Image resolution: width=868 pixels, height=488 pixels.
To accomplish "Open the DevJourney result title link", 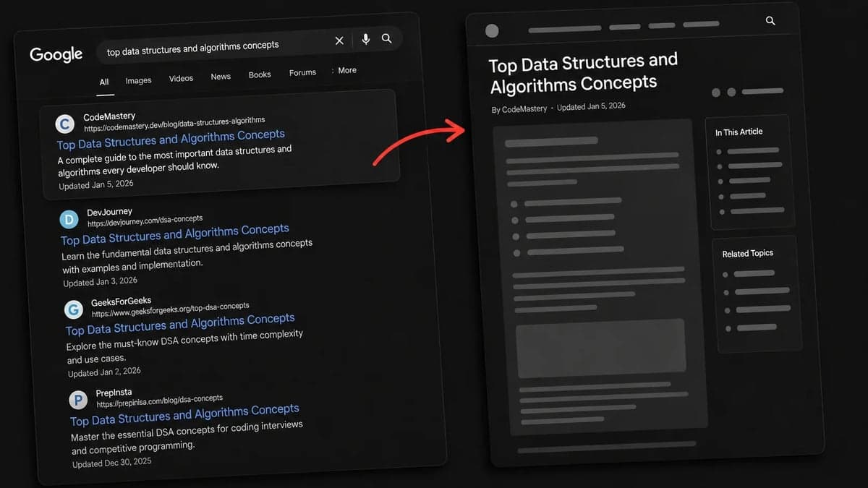I will (175, 234).
